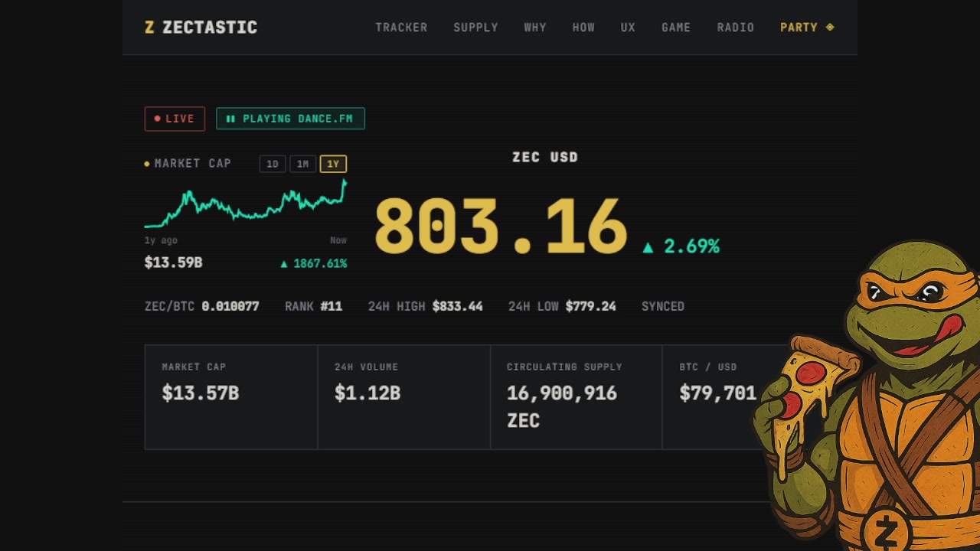Click the RANK #11 stat
The width and height of the screenshot is (980, 551).
tap(313, 306)
